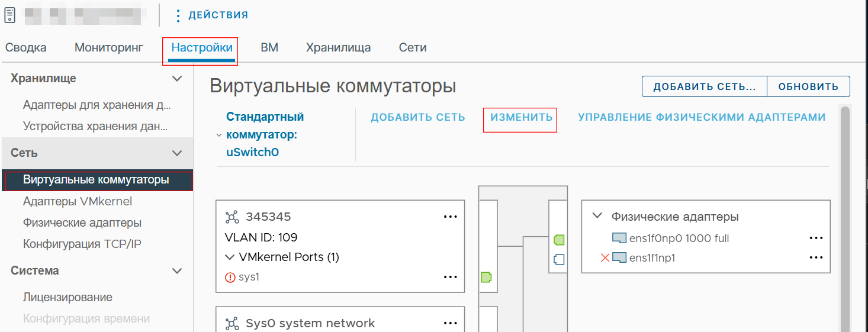
Task: Click the warning icon beside sys1
Action: [230, 277]
